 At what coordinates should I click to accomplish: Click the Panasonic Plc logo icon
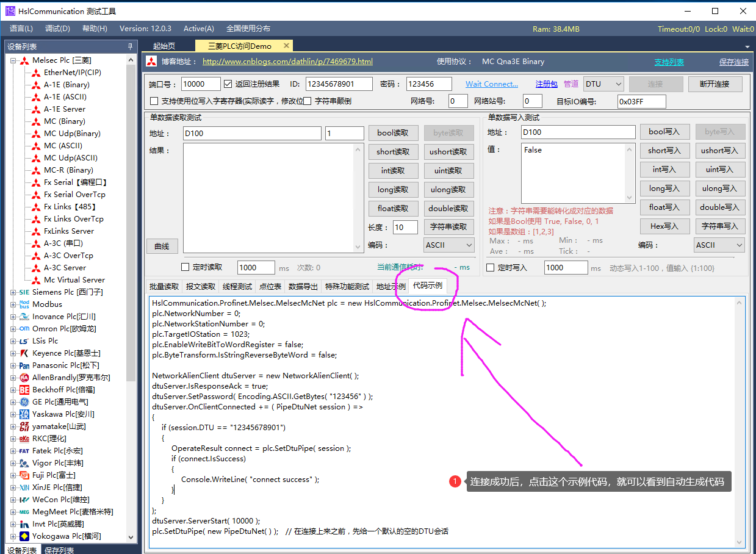(x=24, y=365)
